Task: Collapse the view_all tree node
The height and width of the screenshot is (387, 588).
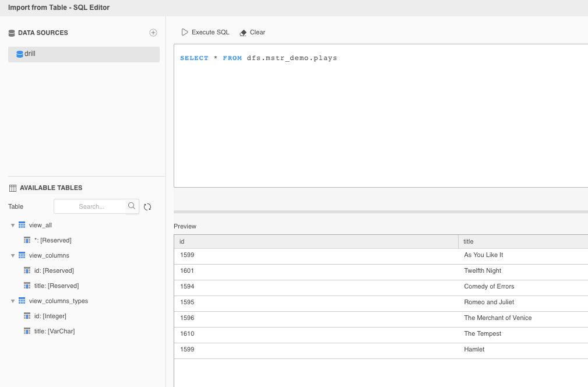Action: 13,225
